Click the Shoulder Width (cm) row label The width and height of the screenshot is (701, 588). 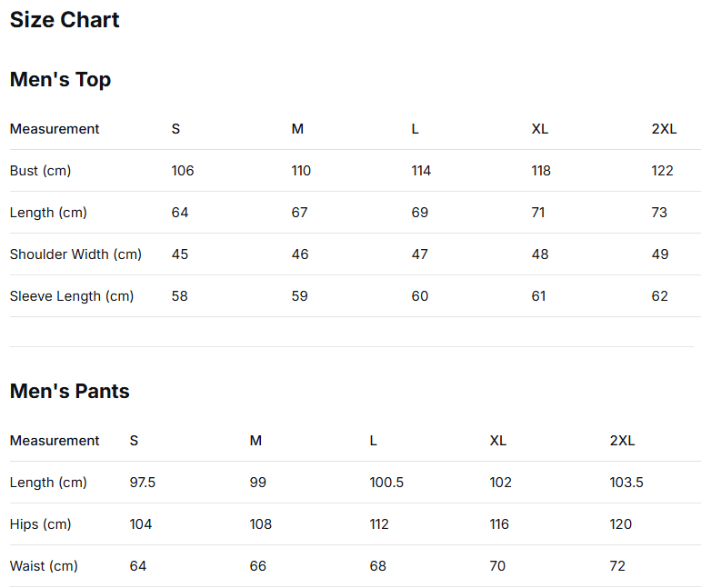click(75, 254)
